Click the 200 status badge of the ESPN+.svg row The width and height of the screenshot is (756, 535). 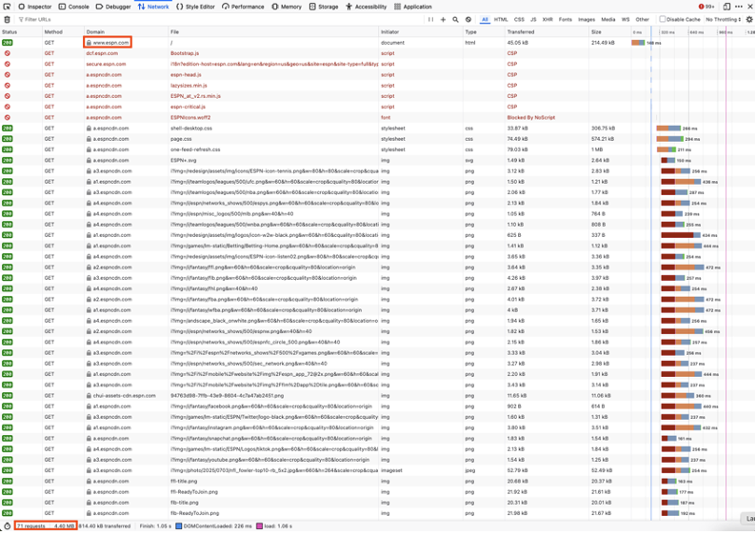pos(8,161)
